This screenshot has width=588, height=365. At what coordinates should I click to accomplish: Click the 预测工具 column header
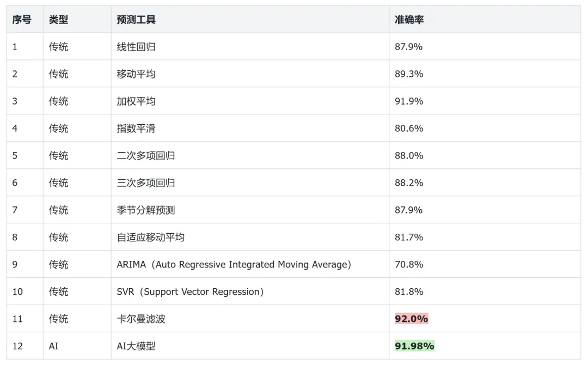[x=136, y=20]
